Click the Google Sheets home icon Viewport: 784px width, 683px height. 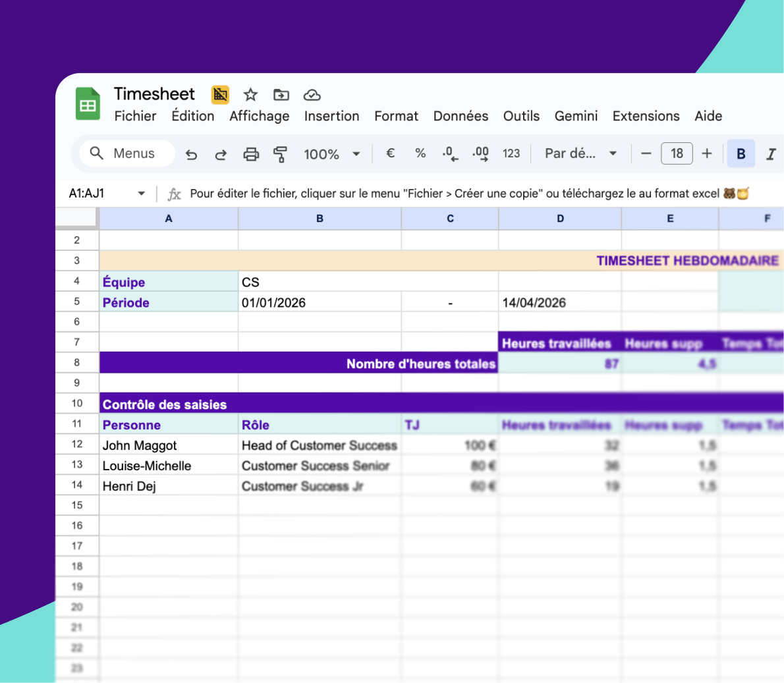pos(88,104)
